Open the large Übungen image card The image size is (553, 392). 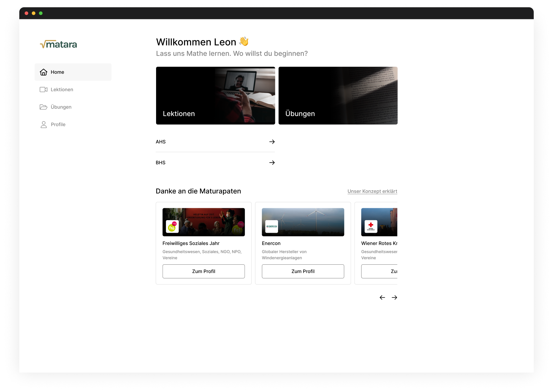point(338,96)
